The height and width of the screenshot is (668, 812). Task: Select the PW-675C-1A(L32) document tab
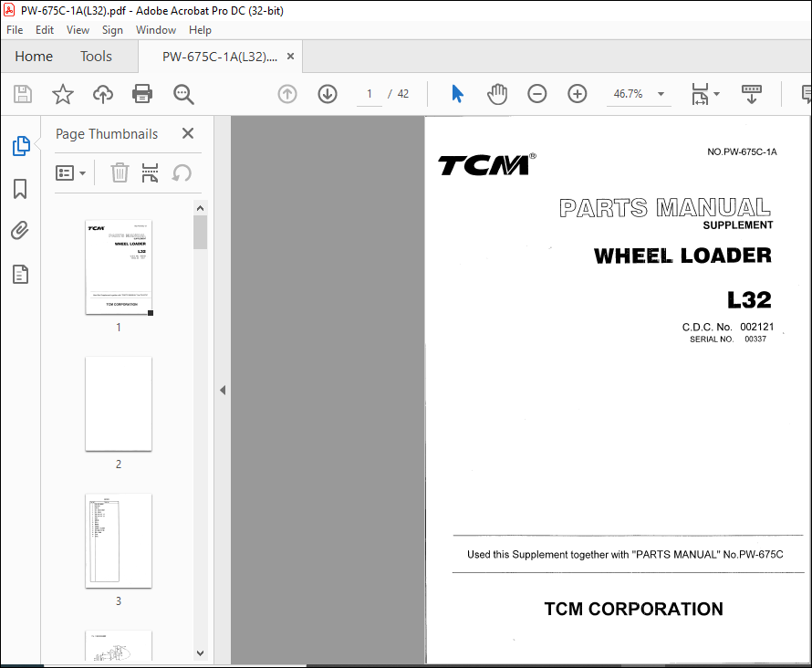pos(220,57)
